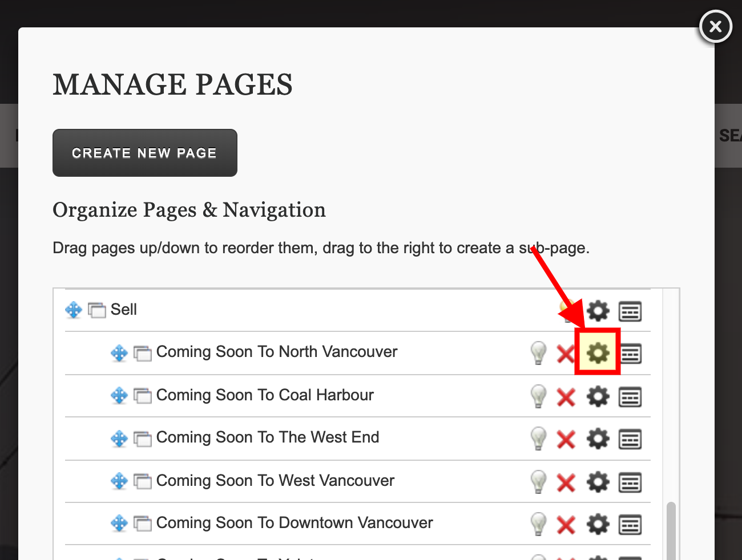Open the content editor icon for Sell
The image size is (742, 560).
coord(630,311)
